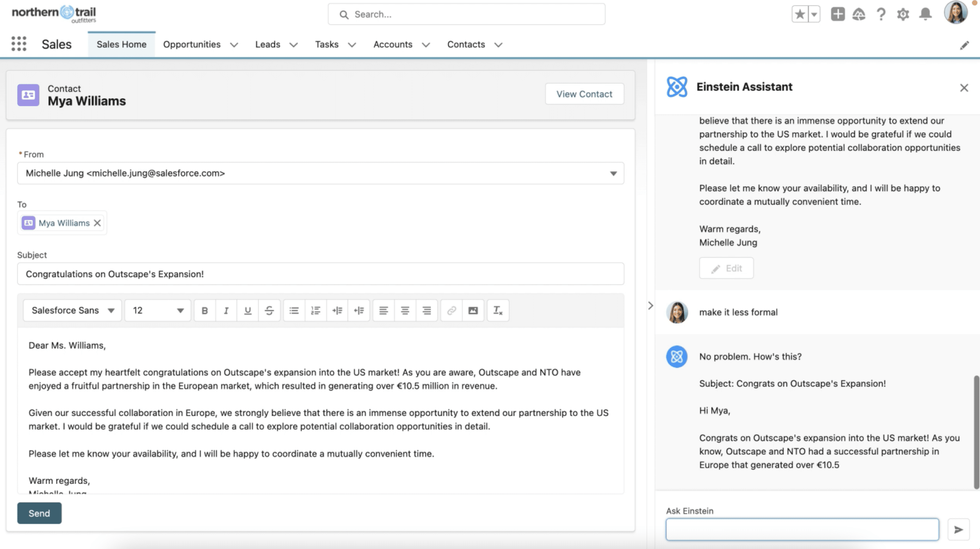Collapse the Einstein panel with the chevron
Image resolution: width=980 pixels, height=549 pixels.
point(650,306)
